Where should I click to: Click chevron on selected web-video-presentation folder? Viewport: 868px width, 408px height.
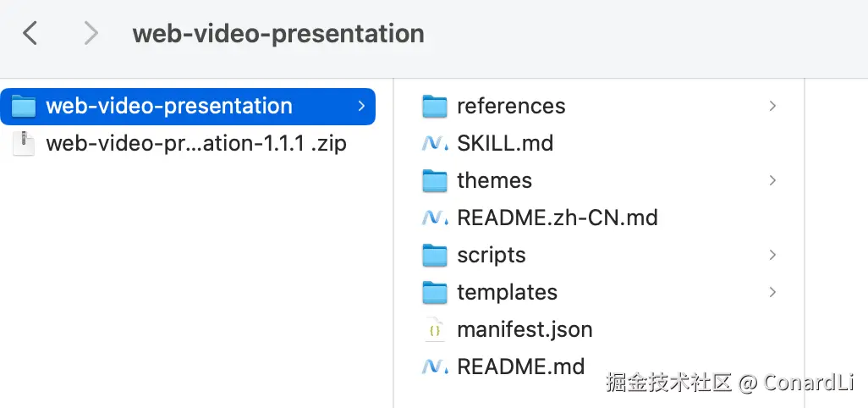[361, 106]
